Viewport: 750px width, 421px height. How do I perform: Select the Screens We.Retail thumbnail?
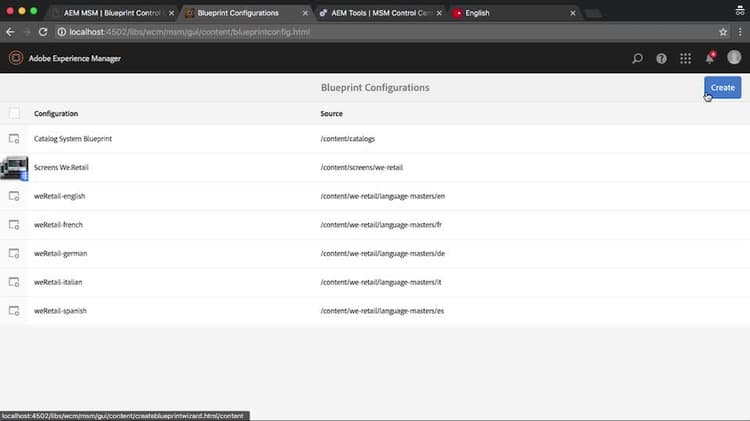coord(14,168)
